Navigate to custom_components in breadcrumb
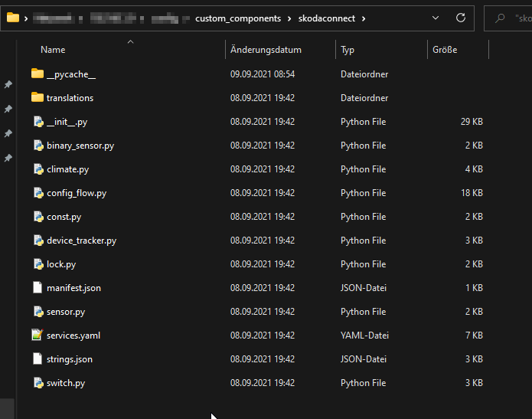532x419 pixels. click(239, 18)
